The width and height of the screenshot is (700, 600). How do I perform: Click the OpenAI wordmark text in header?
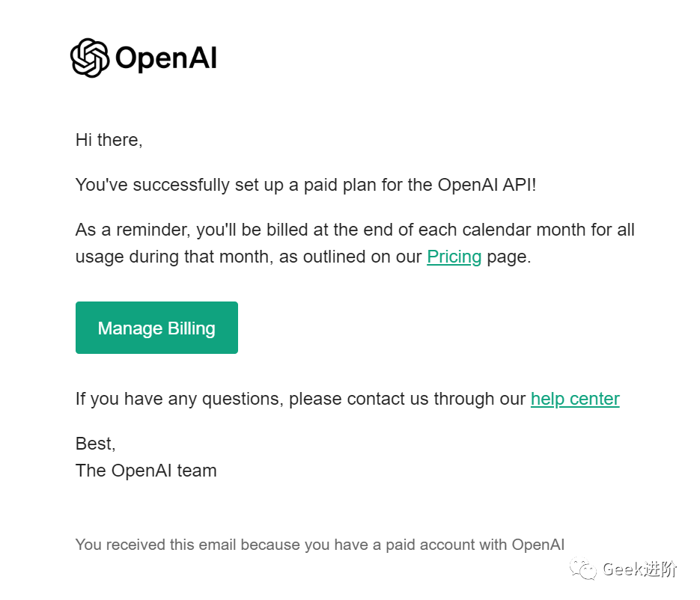pos(166,58)
